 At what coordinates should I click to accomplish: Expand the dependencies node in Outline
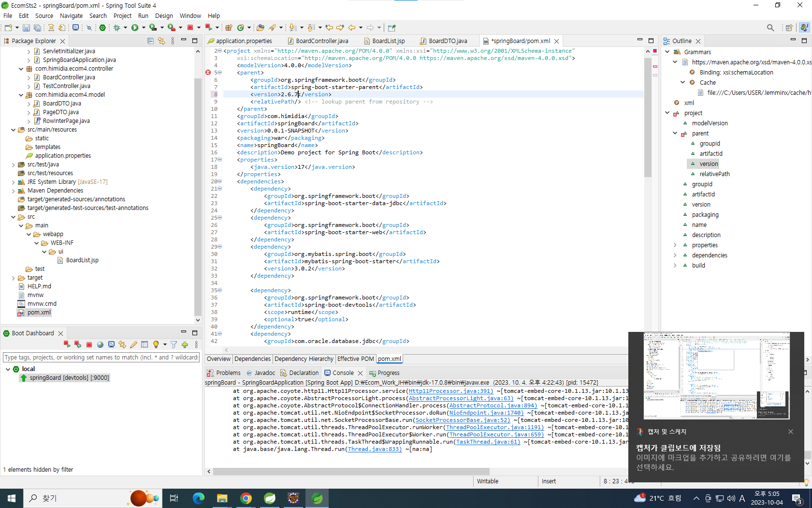(x=675, y=255)
